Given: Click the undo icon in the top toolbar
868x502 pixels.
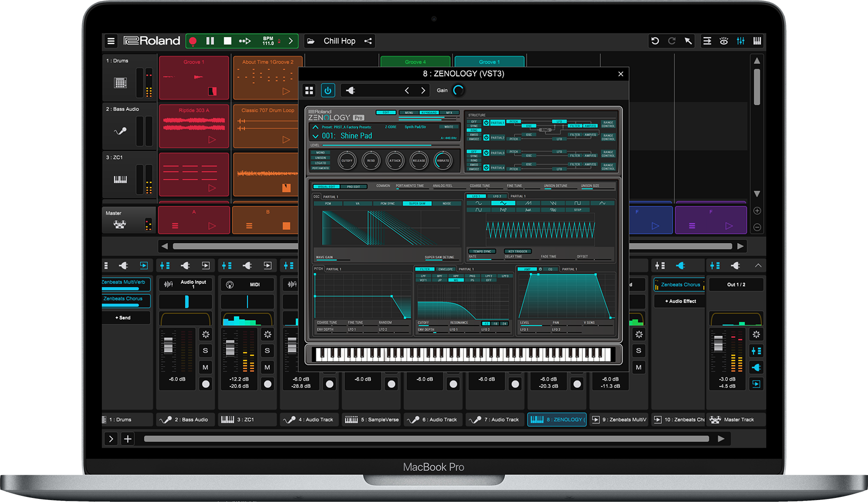Looking at the screenshot, I should click(x=656, y=41).
